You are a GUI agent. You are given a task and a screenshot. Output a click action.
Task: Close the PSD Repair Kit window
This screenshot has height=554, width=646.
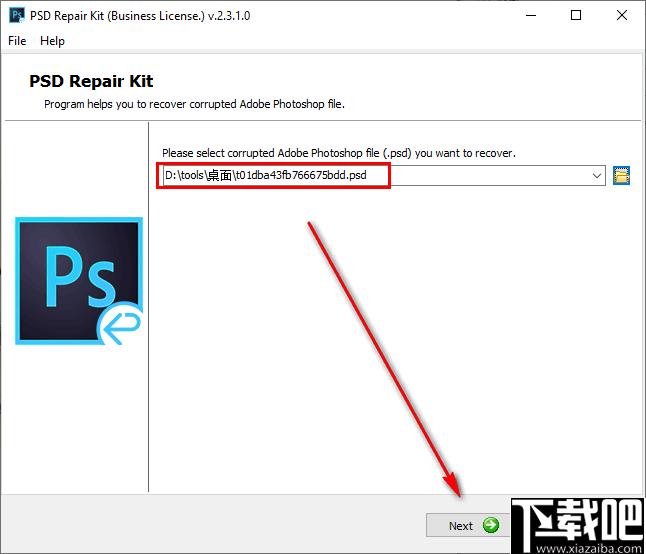coord(622,16)
